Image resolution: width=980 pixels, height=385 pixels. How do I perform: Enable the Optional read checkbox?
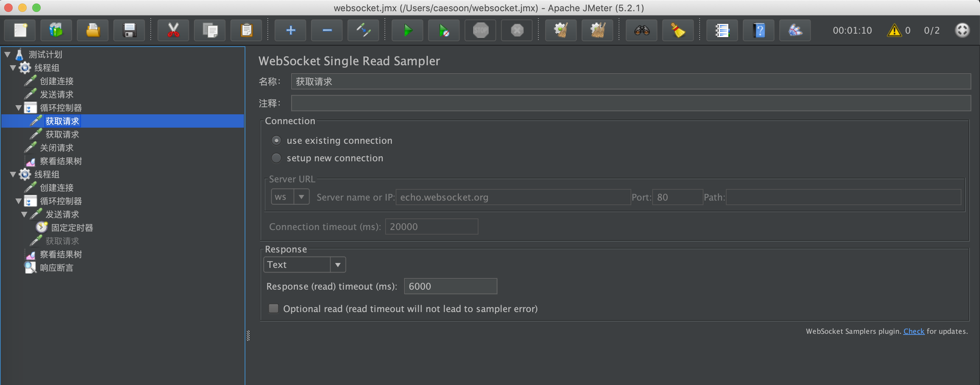(273, 309)
